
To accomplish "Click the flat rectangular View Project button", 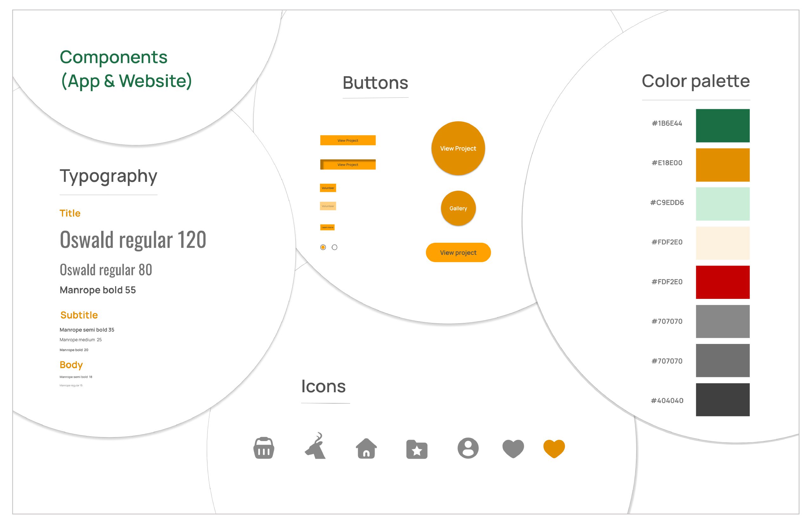I will 348,140.
